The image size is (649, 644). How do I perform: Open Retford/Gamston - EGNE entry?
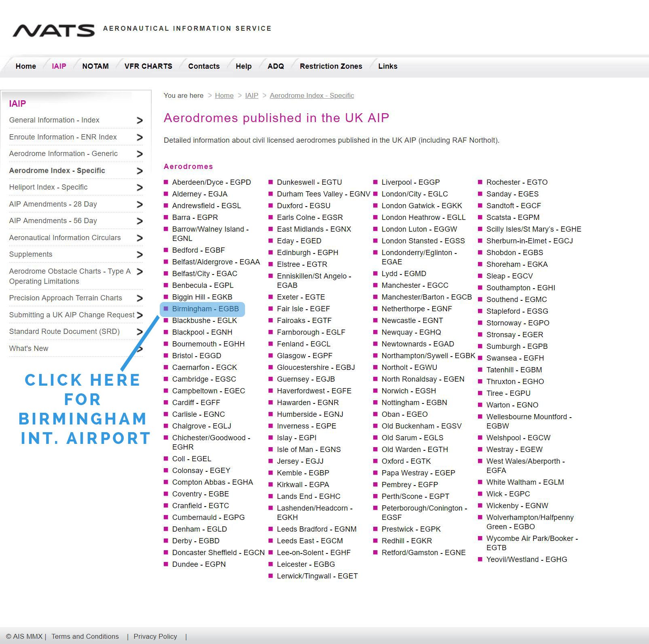(x=424, y=553)
